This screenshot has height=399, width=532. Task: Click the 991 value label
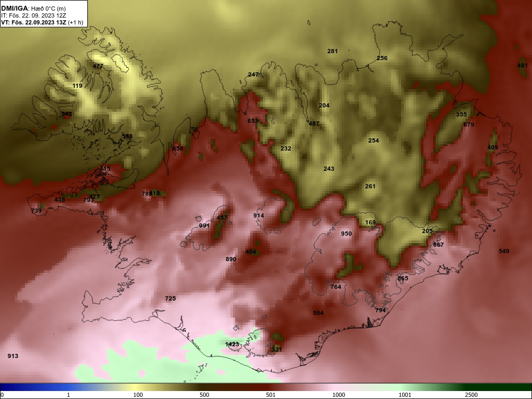pos(204,226)
